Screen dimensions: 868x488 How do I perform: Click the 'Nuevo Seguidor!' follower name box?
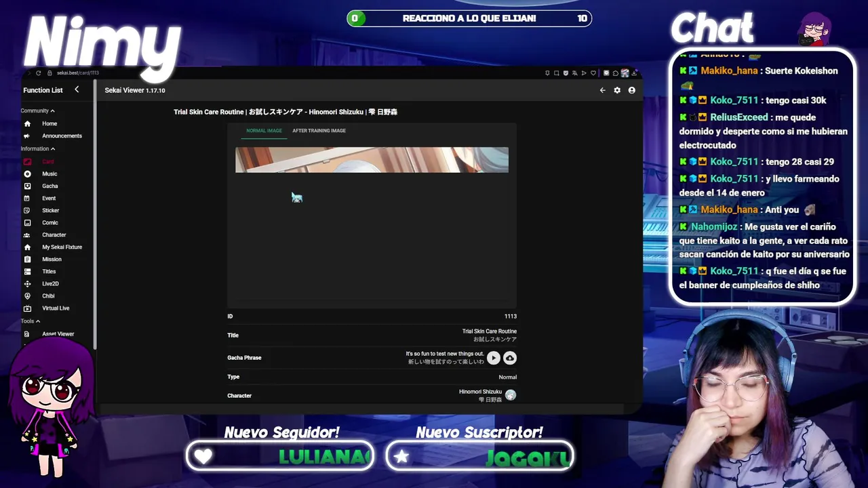[281, 456]
